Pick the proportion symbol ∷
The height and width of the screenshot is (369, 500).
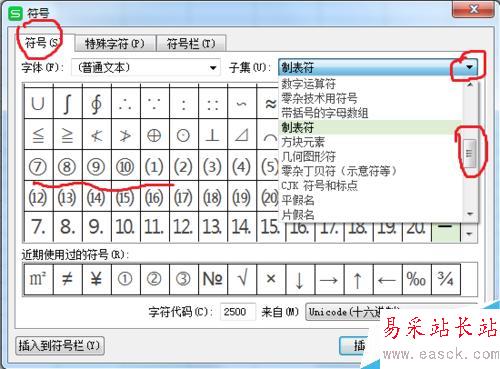(x=213, y=104)
